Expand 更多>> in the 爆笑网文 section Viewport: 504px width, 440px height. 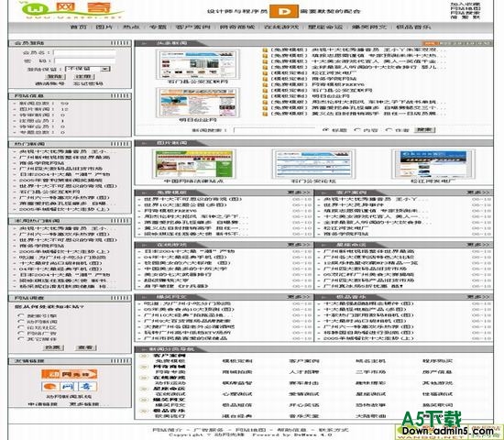(x=299, y=297)
